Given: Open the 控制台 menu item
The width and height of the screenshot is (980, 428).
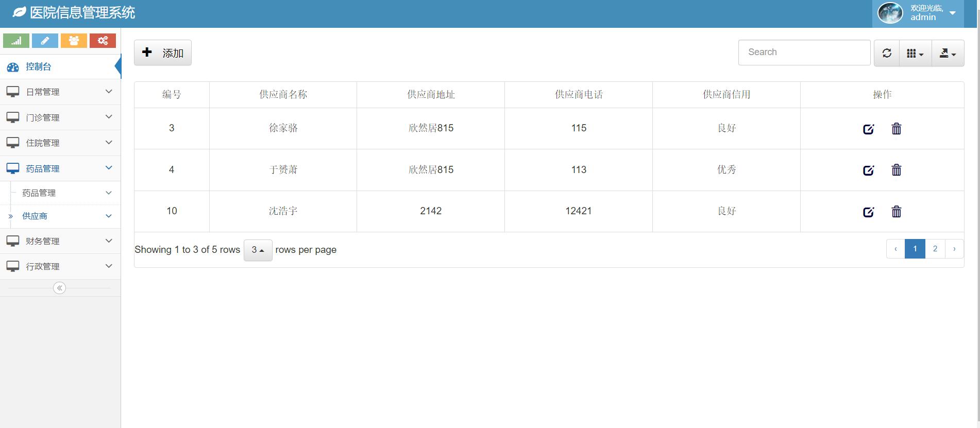Looking at the screenshot, I should (x=60, y=67).
